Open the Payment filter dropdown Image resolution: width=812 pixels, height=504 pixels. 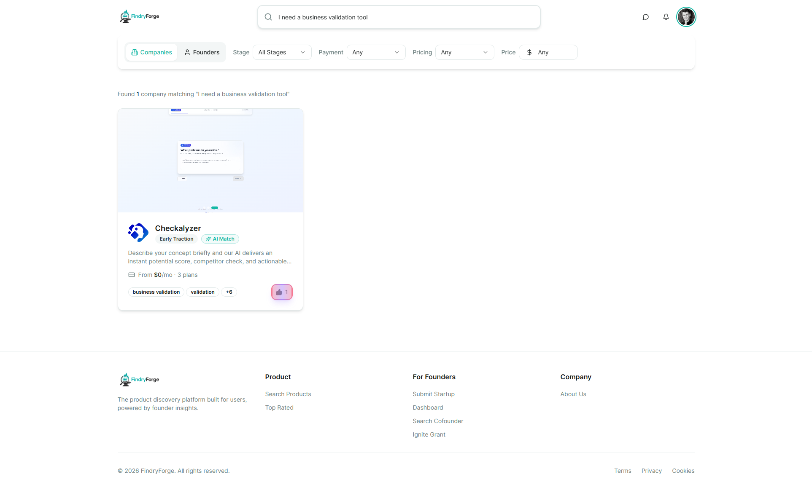(x=376, y=52)
